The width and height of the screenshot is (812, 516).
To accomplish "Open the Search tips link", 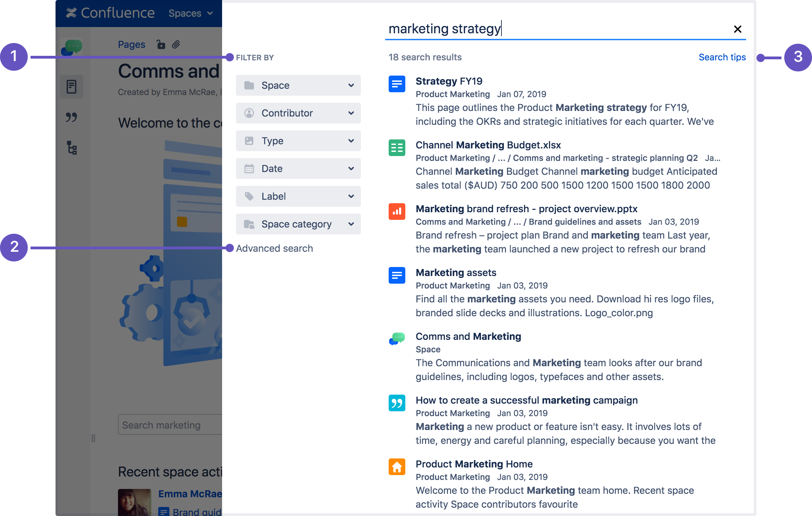I will click(722, 57).
